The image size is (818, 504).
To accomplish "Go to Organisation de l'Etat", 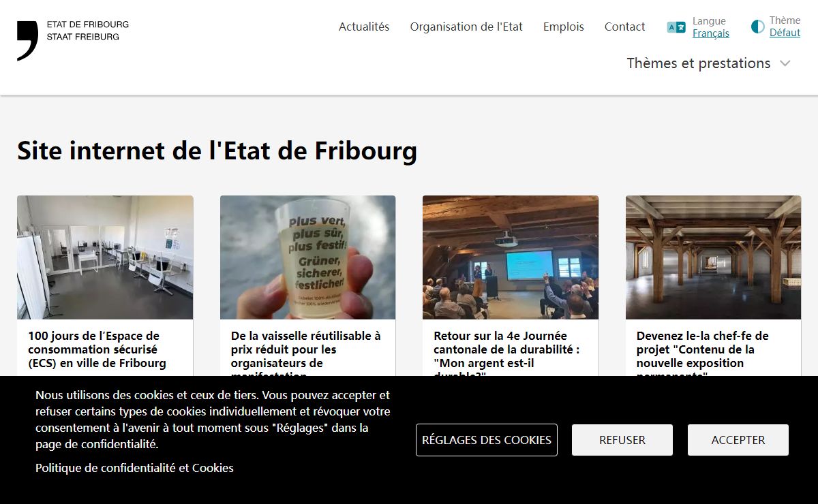I will pyautogui.click(x=466, y=27).
